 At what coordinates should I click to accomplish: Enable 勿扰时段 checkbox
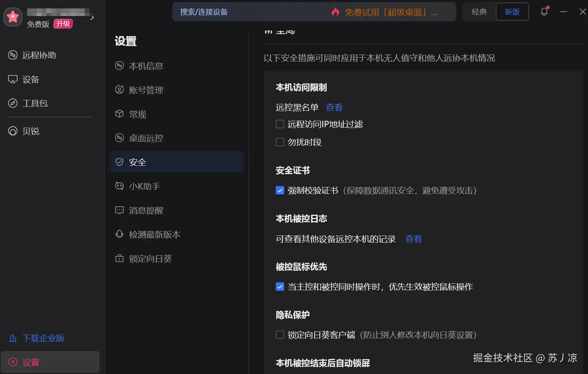click(x=280, y=142)
